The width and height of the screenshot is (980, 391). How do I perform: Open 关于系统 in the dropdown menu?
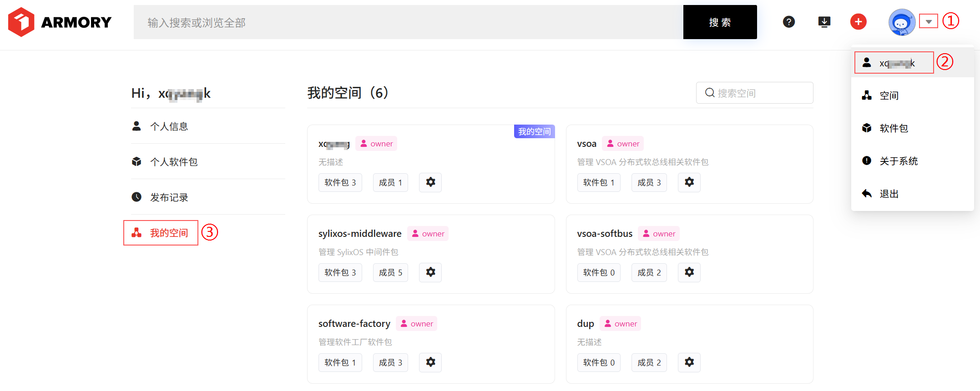(898, 161)
